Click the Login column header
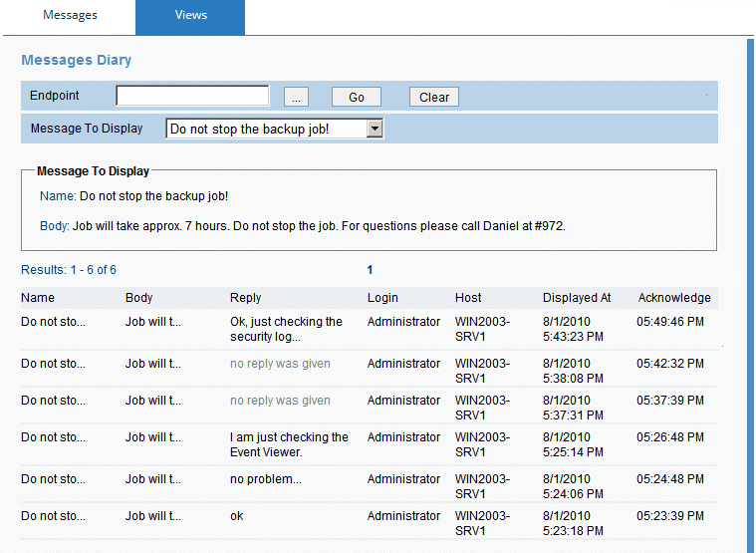The width and height of the screenshot is (756, 553). coord(382,298)
